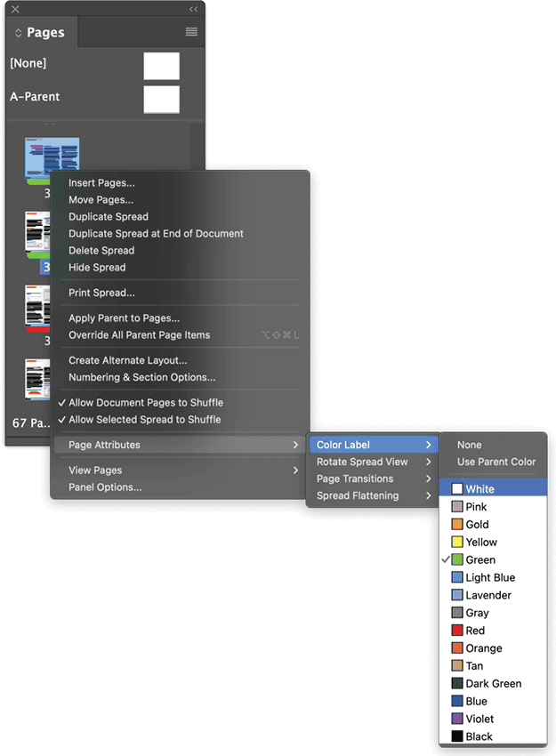This screenshot has height=756, width=556.
Task: Open the Pages panel hamburger menu
Action: [191, 32]
